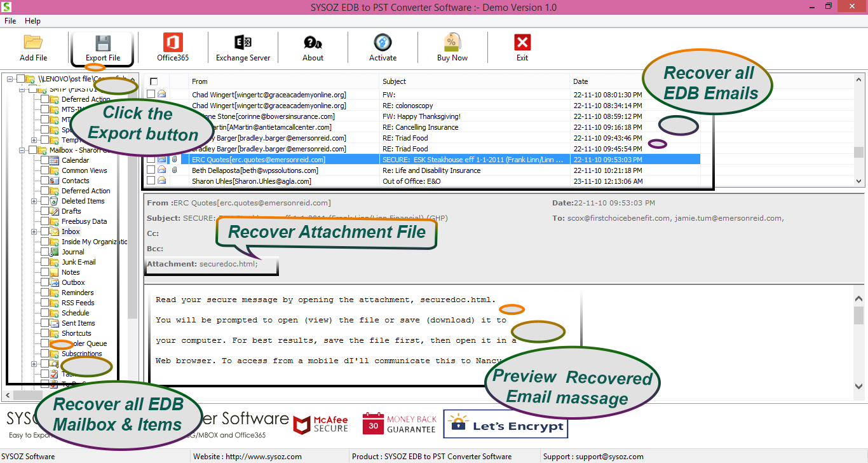Click the Notes folder icon
The height and width of the screenshot is (463, 868).
[x=55, y=272]
